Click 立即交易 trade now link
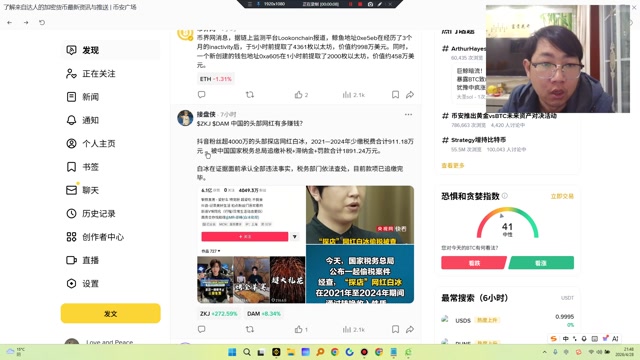This screenshot has height=360, width=640. click(562, 196)
